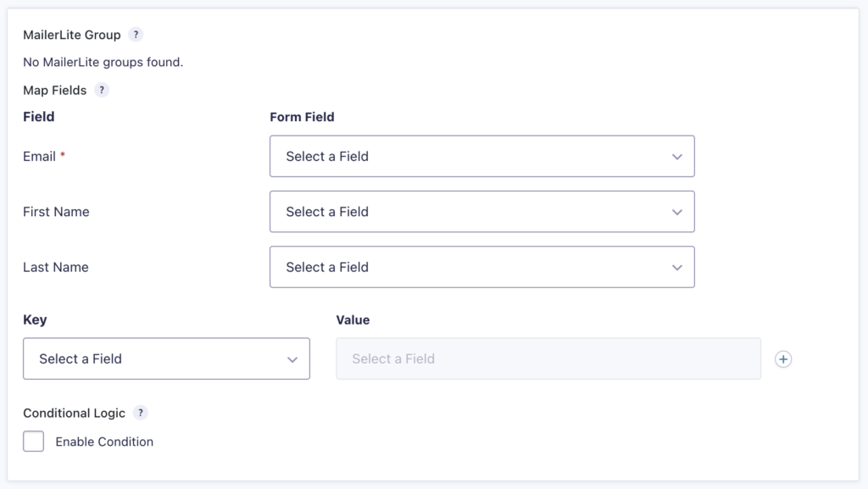This screenshot has width=868, height=489.
Task: Open the Email form field dropdown
Action: pyautogui.click(x=481, y=156)
